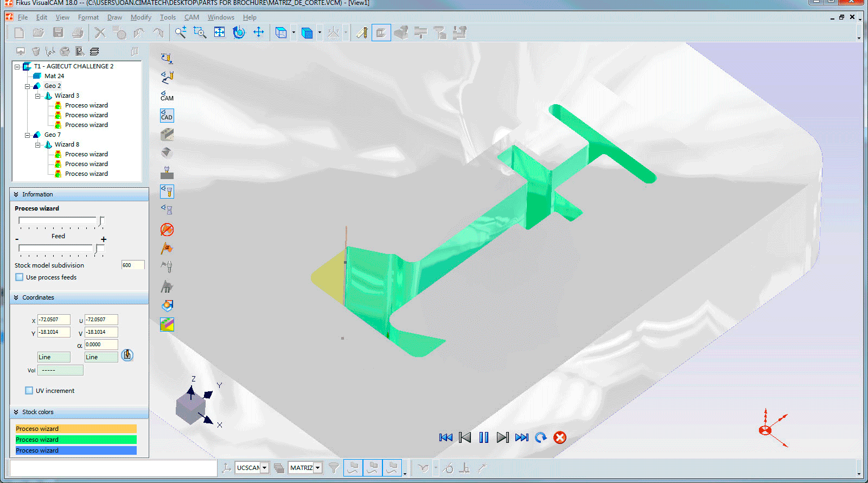Select Wizard 8 in the tree
The image size is (868, 483).
coord(67,144)
